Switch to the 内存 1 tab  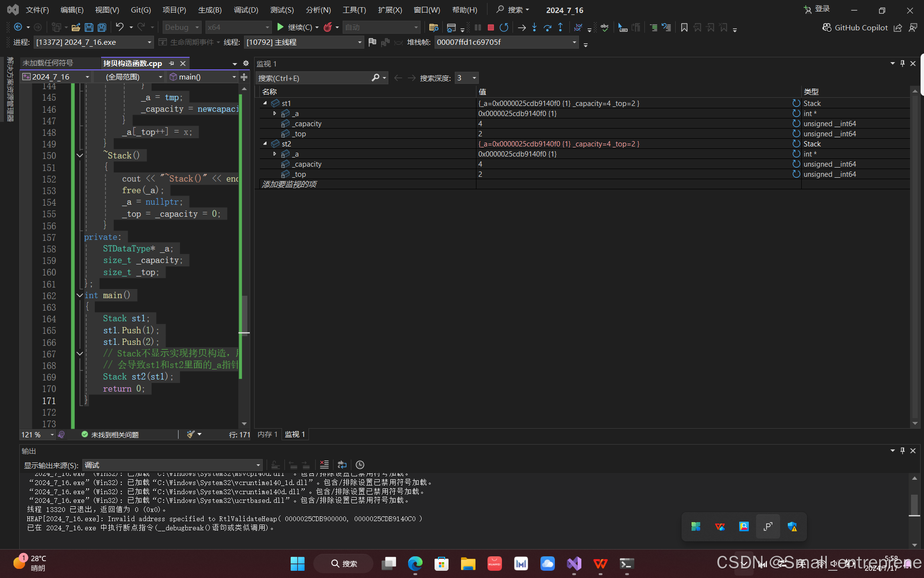[x=268, y=434]
